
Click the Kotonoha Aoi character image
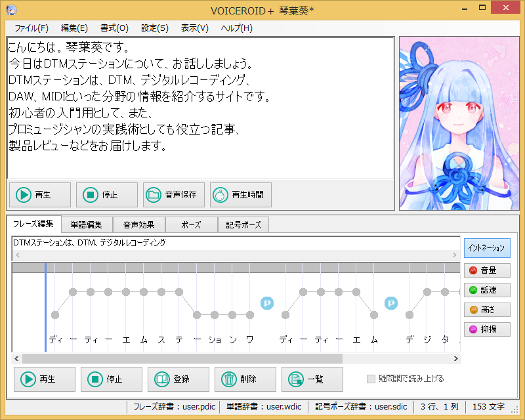click(459, 123)
